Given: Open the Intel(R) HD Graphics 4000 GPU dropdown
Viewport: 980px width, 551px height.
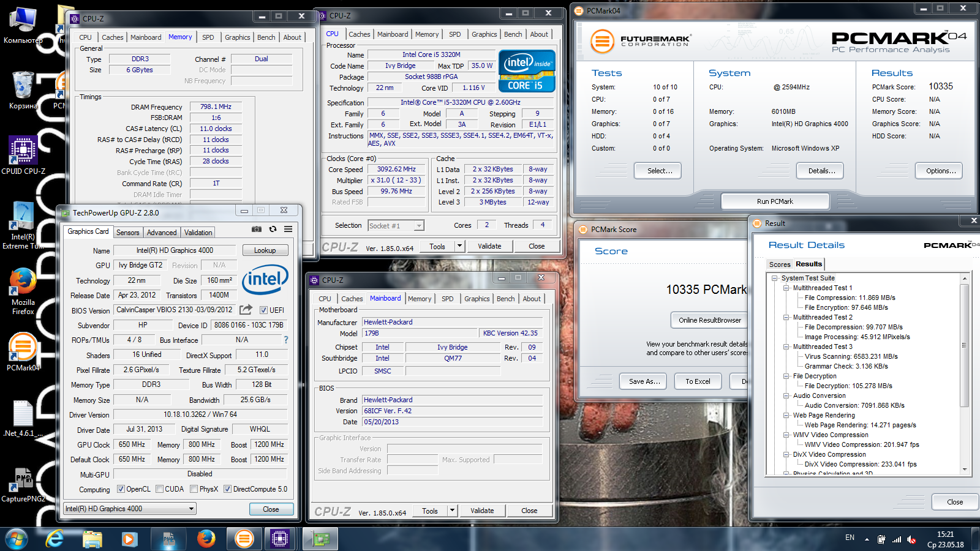Looking at the screenshot, I should (x=130, y=508).
